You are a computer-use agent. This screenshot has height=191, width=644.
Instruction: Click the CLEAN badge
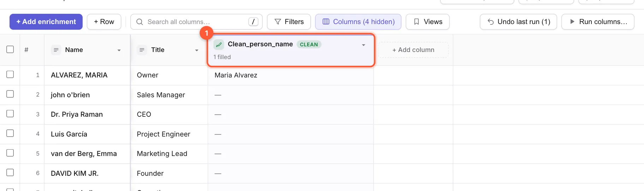click(309, 45)
